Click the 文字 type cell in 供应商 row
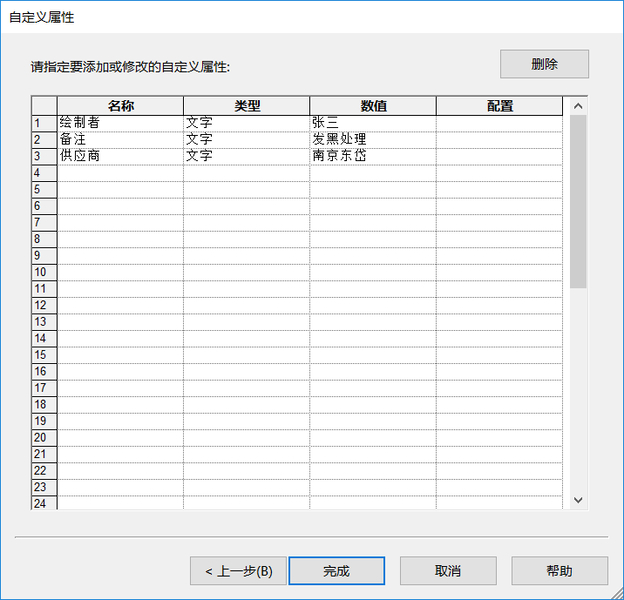This screenshot has height=600, width=624. 247,156
